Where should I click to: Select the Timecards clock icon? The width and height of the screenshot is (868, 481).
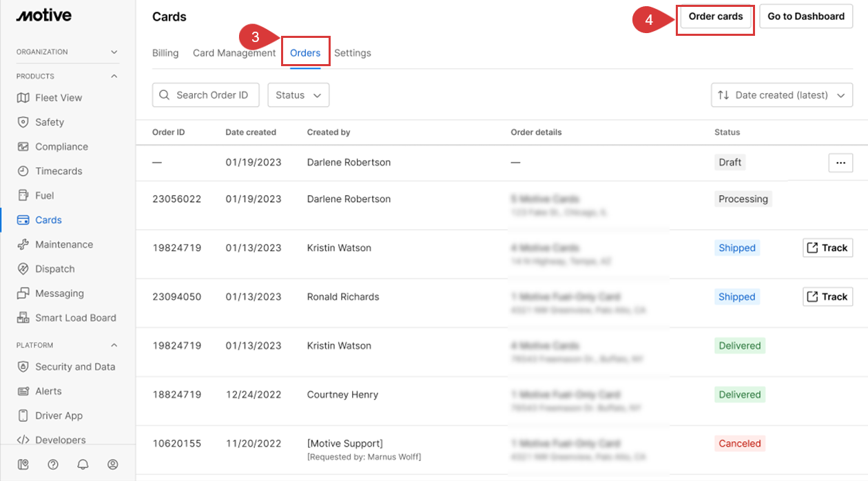click(23, 171)
